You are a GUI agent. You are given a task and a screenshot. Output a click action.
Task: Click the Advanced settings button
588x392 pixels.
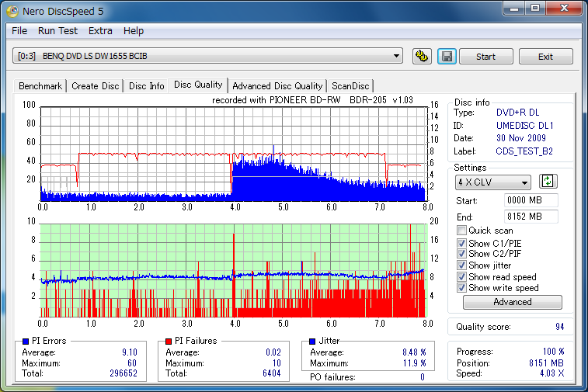[x=512, y=302]
